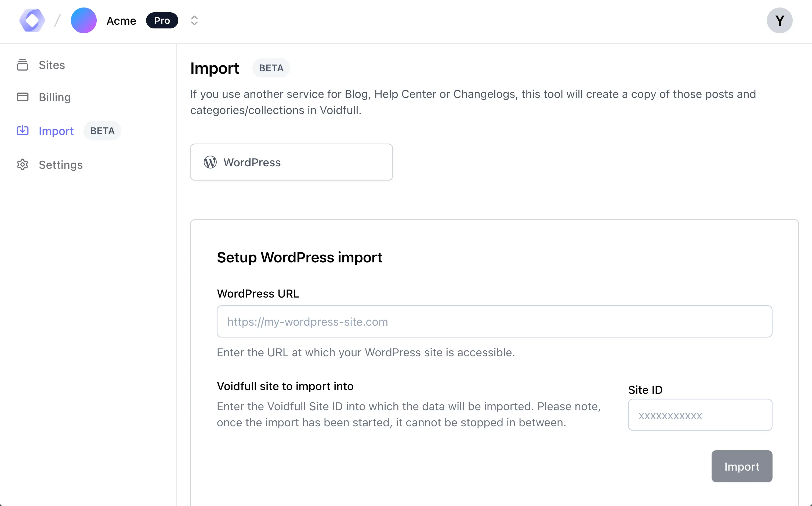Click the WordPress logo icon
812x506 pixels.
[x=210, y=162]
